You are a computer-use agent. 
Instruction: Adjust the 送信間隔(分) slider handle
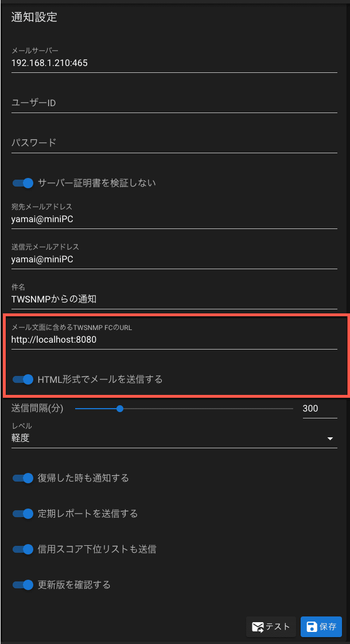click(119, 409)
